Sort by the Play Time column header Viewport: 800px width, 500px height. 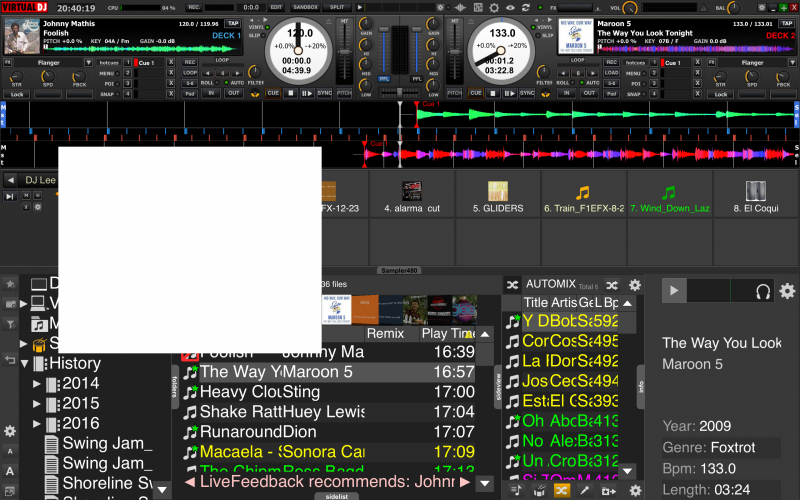(447, 334)
